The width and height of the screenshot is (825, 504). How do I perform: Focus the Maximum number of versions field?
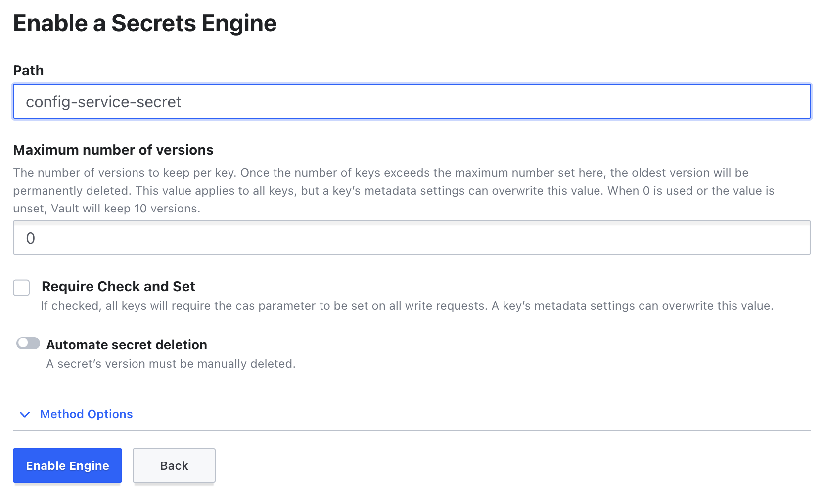pyautogui.click(x=412, y=238)
